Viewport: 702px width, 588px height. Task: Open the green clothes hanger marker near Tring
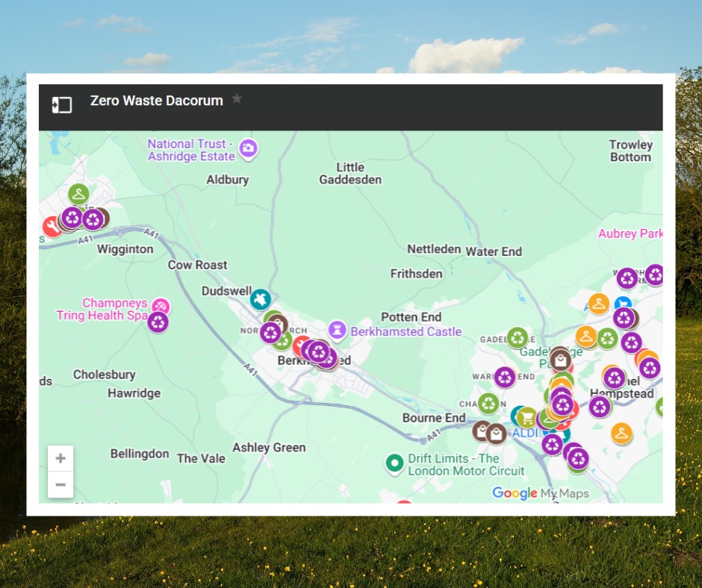[x=78, y=195]
